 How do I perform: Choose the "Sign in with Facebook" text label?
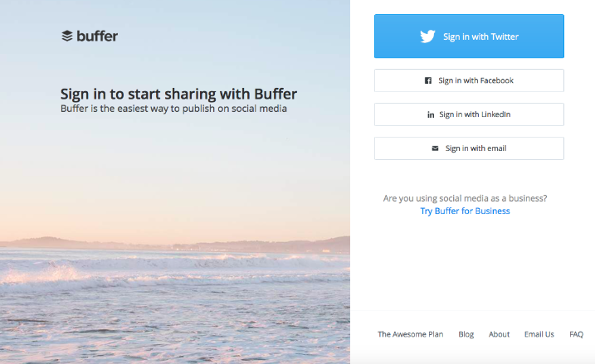click(x=476, y=80)
